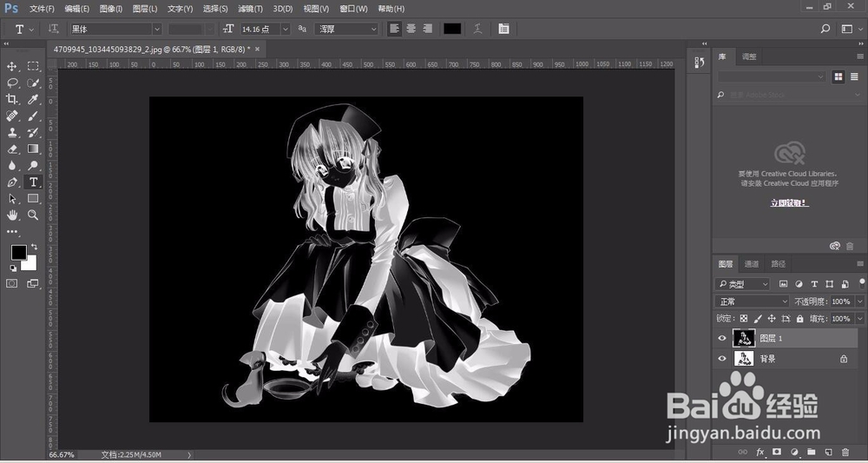Create a new layer

coord(828,452)
